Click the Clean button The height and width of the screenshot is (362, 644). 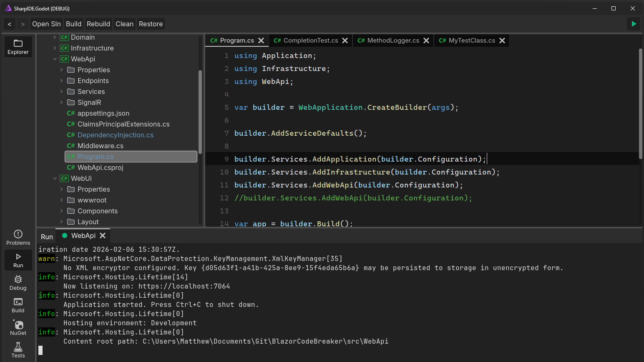pos(124,24)
